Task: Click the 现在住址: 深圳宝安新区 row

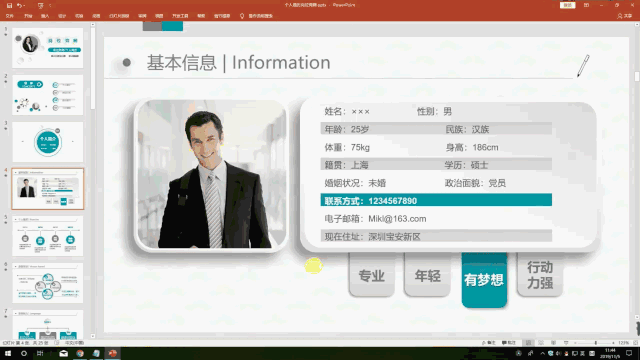Action: [436, 236]
